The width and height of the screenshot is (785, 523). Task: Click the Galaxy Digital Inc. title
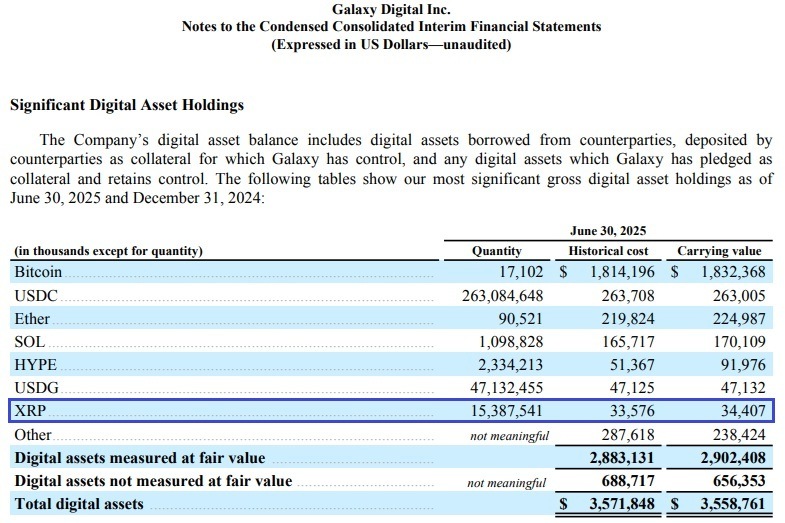click(392, 9)
